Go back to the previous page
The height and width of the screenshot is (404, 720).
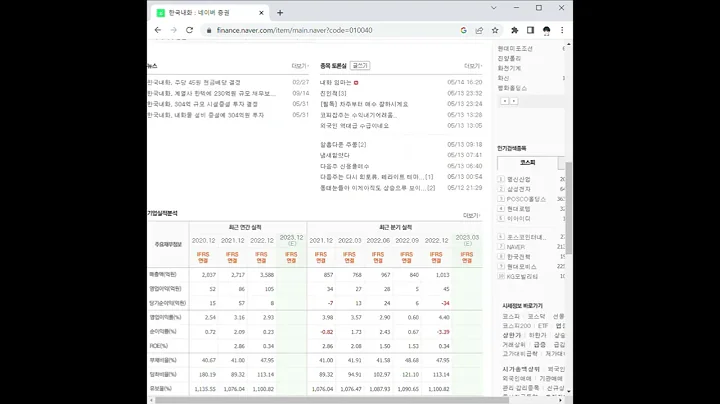[158, 30]
